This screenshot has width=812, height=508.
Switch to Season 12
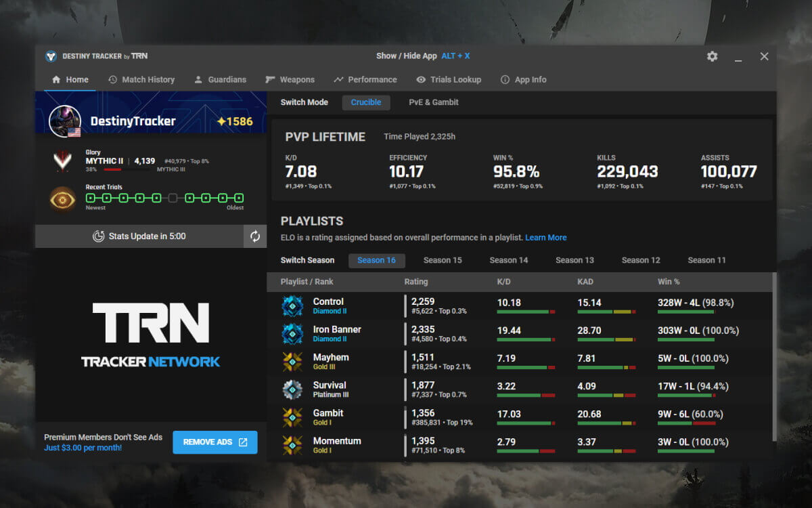tap(641, 260)
